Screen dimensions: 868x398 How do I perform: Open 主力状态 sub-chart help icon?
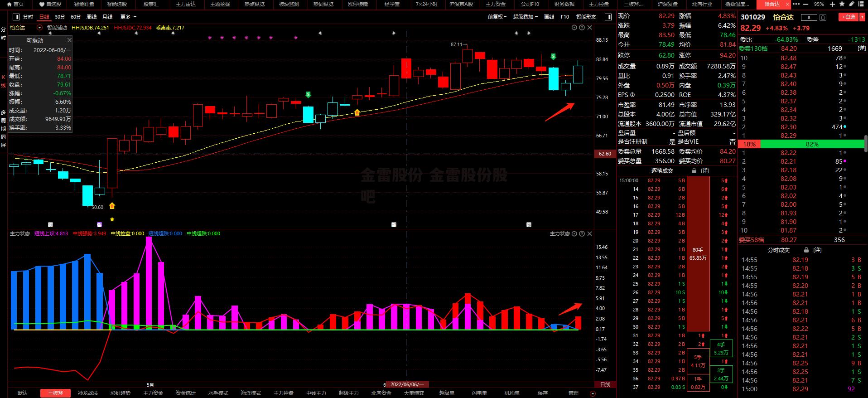coord(582,234)
